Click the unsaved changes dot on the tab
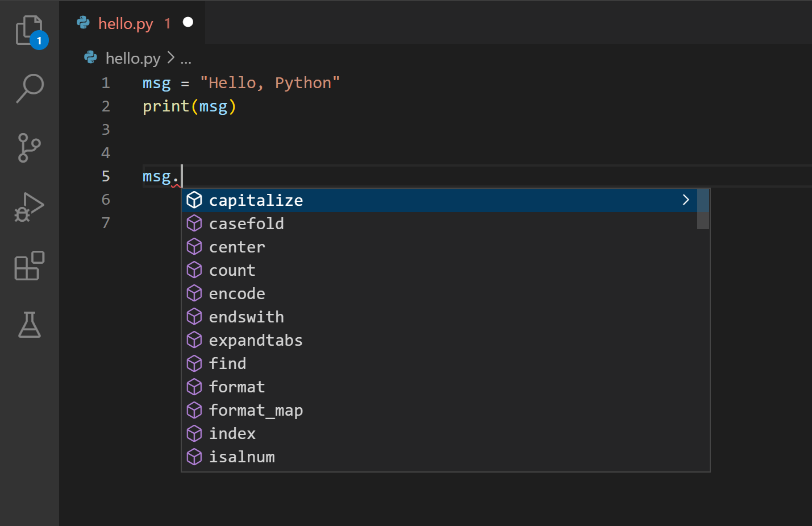Viewport: 812px width, 526px height. (188, 22)
